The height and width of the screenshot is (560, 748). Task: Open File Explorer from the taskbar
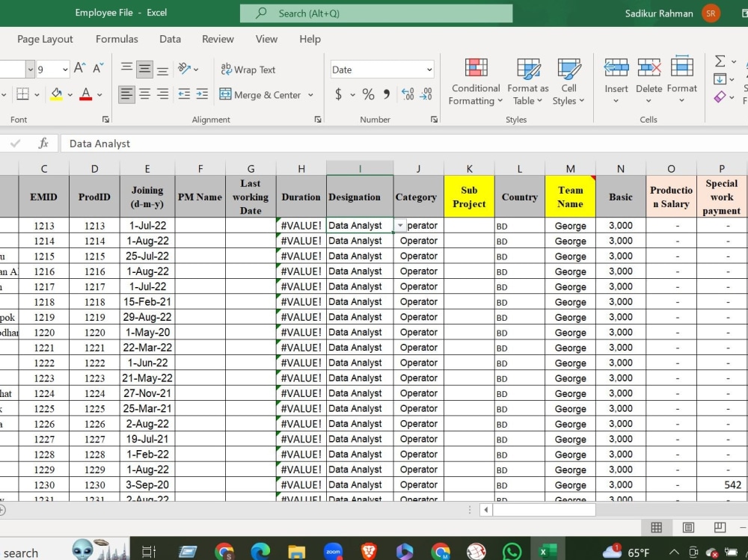tap(297, 552)
